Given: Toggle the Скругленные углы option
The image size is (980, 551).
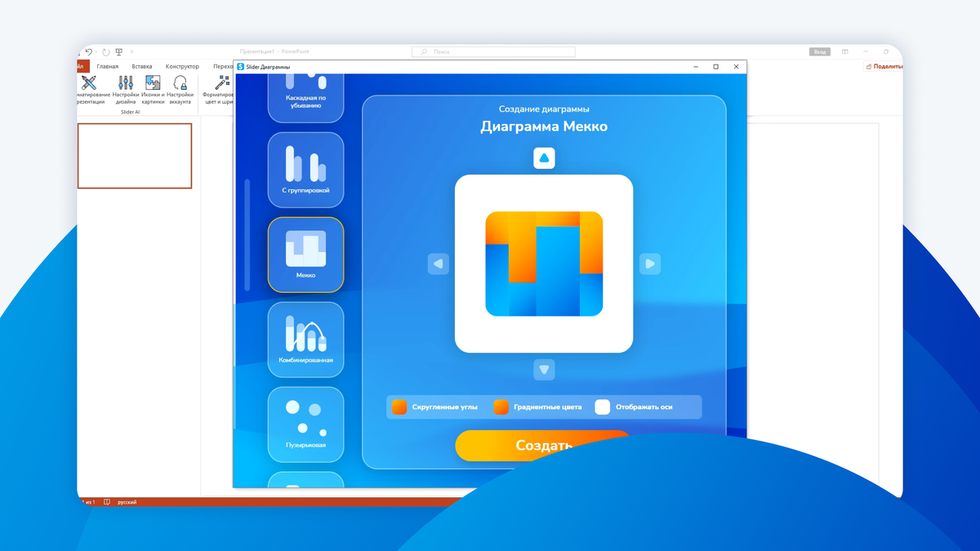Looking at the screenshot, I should pos(399,407).
